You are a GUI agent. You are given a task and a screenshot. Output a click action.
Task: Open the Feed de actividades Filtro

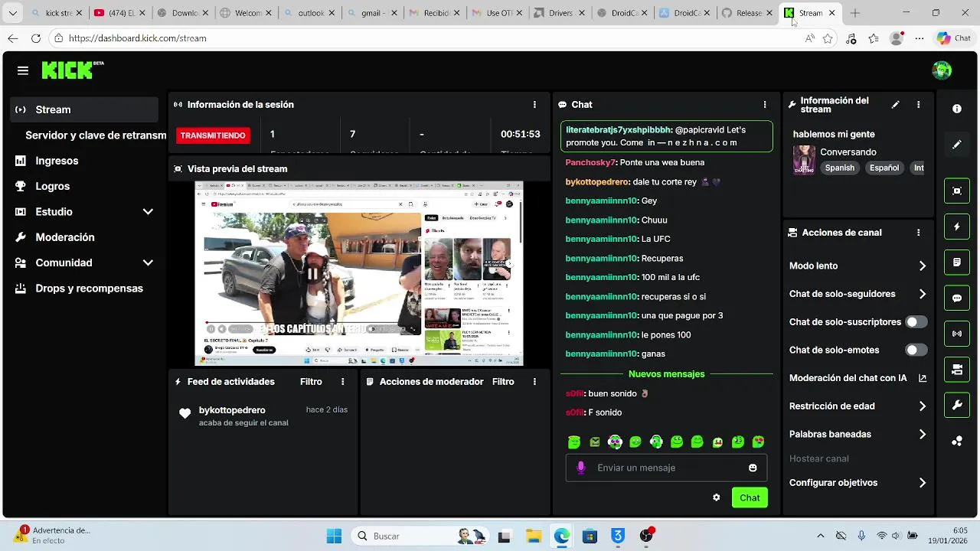311,382
